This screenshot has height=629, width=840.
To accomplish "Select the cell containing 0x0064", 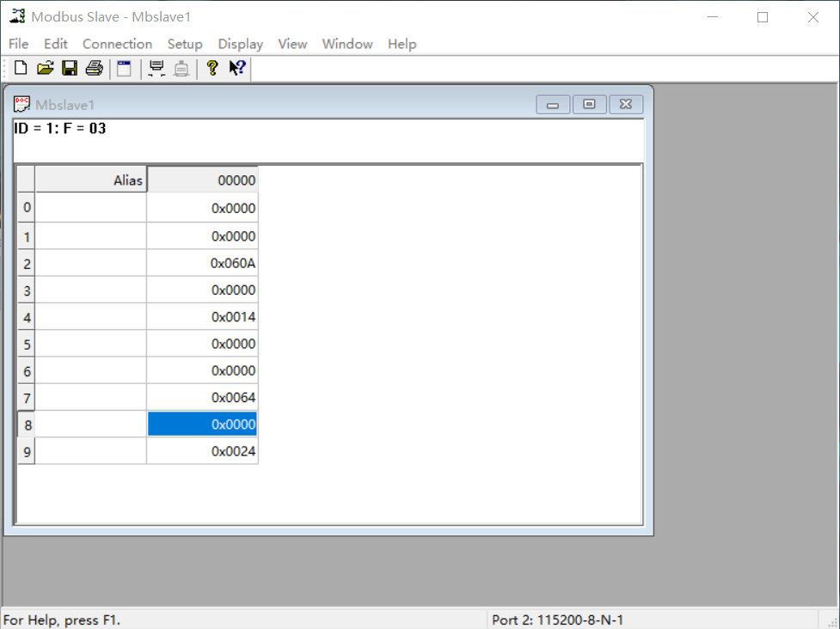I will click(x=202, y=398).
